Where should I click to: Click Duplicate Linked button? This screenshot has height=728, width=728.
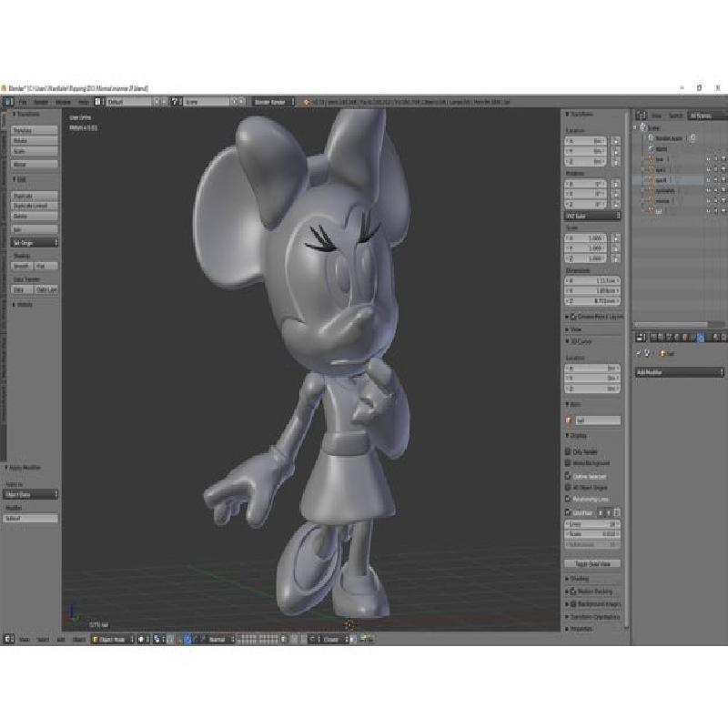click(35, 206)
